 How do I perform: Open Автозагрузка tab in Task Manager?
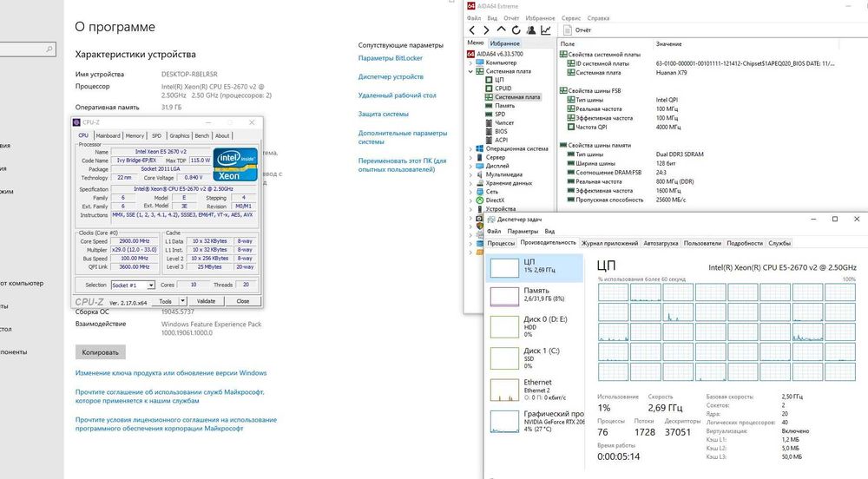pyautogui.click(x=661, y=243)
